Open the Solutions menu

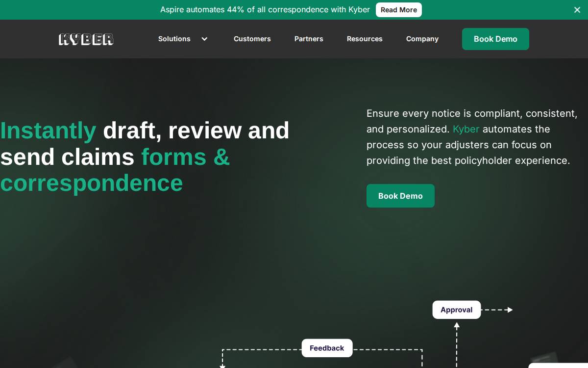click(174, 39)
